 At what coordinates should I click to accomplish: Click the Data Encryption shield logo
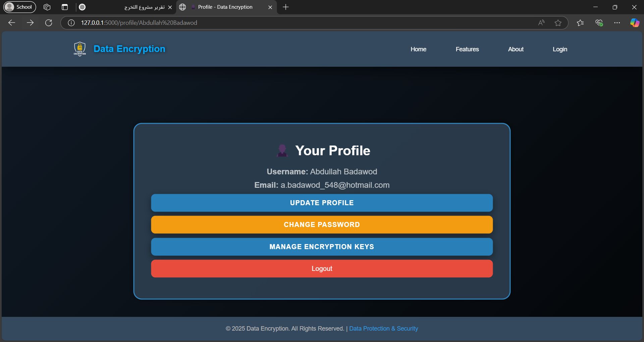pyautogui.click(x=80, y=49)
